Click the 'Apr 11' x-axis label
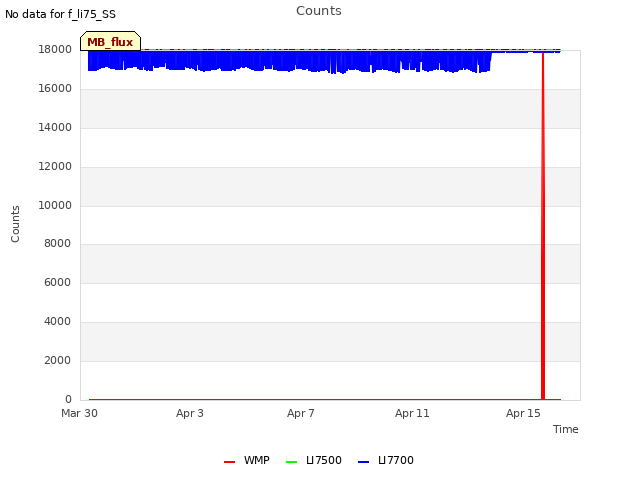Viewport: 640px width, 480px height. (412, 413)
